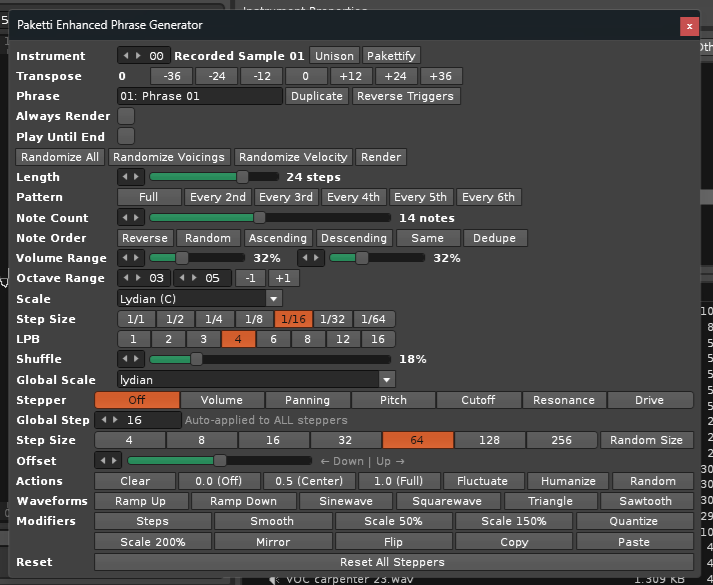The width and height of the screenshot is (713, 585).
Task: Set action 0.5 (Center)
Action: coord(309,481)
